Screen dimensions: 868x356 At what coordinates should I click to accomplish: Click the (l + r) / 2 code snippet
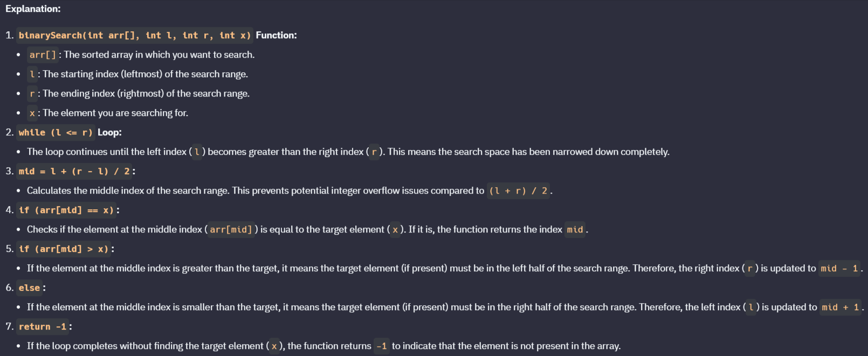coord(518,191)
